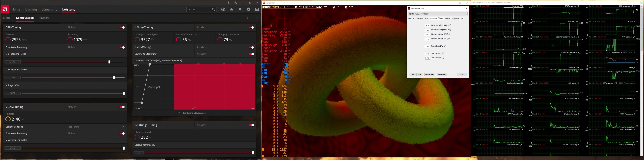The height and width of the screenshot is (160, 644).
Task: Click the Minimum Voltage SoC field
Action: [427, 39]
